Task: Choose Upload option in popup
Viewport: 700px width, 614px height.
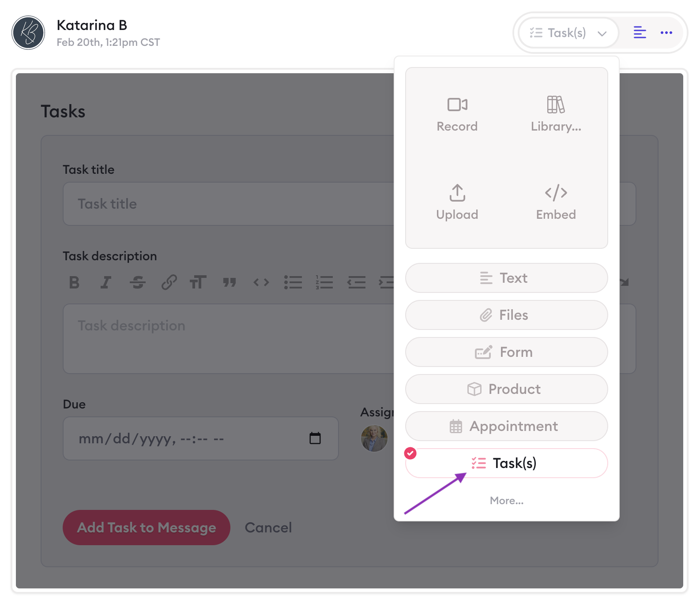Action: click(457, 202)
